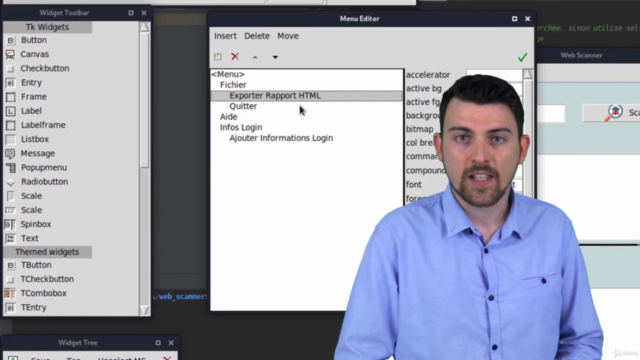Open the Delete menu in Menu Editor
The height and width of the screenshot is (360, 640).
[x=257, y=36]
